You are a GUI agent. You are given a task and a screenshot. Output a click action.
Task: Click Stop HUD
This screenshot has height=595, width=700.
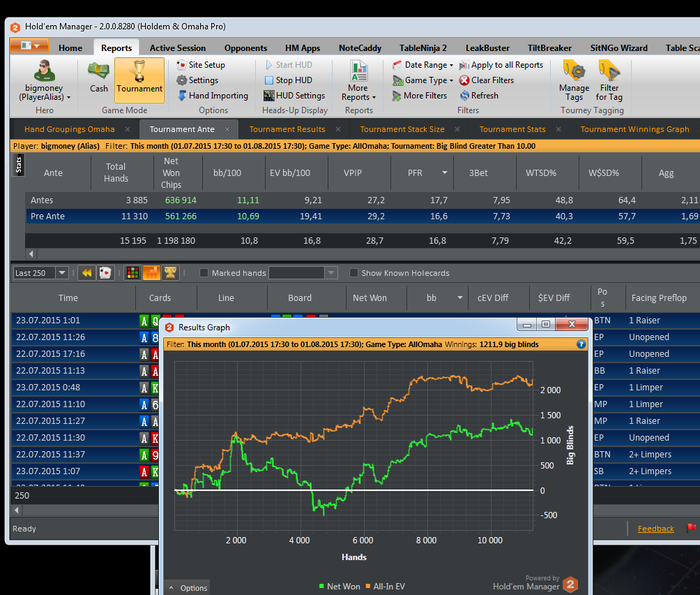(x=288, y=80)
